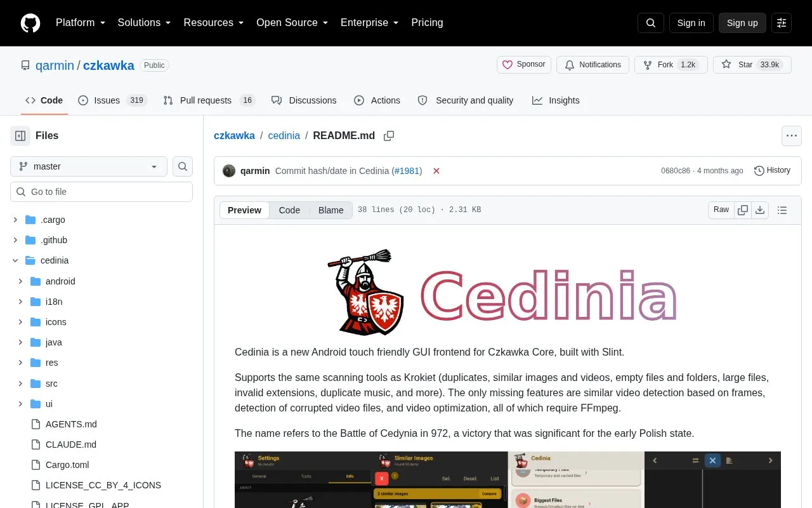812x508 pixels.
Task: Open AGENTS.md in the file tree
Action: (71, 424)
